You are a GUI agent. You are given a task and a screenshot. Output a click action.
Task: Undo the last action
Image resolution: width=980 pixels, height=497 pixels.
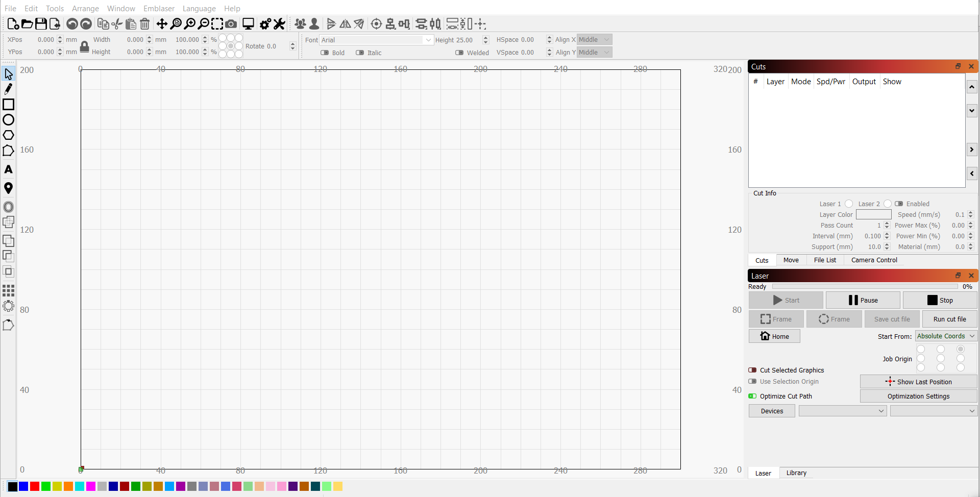tap(72, 23)
